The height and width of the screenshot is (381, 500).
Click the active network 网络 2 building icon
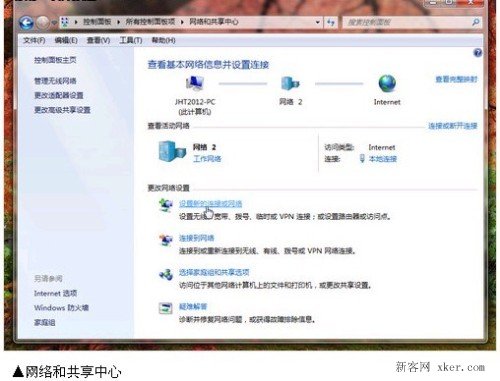coord(172,152)
